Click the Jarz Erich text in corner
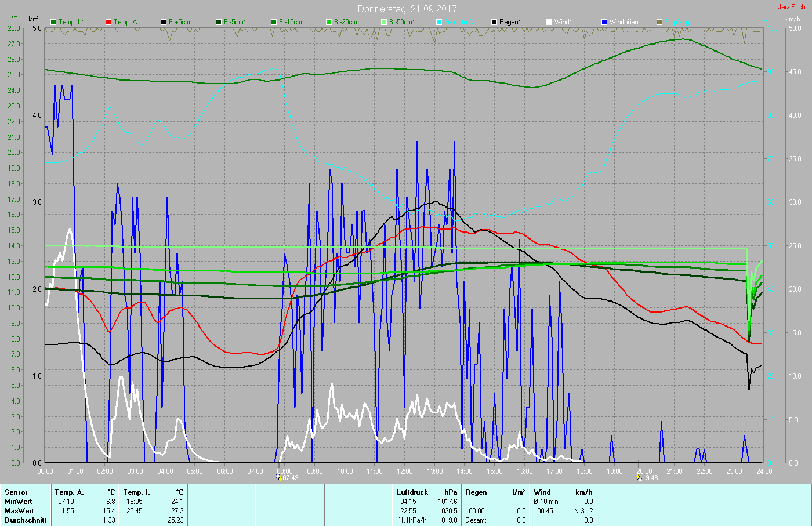The width and height of the screenshot is (812, 526). pyautogui.click(x=791, y=7)
